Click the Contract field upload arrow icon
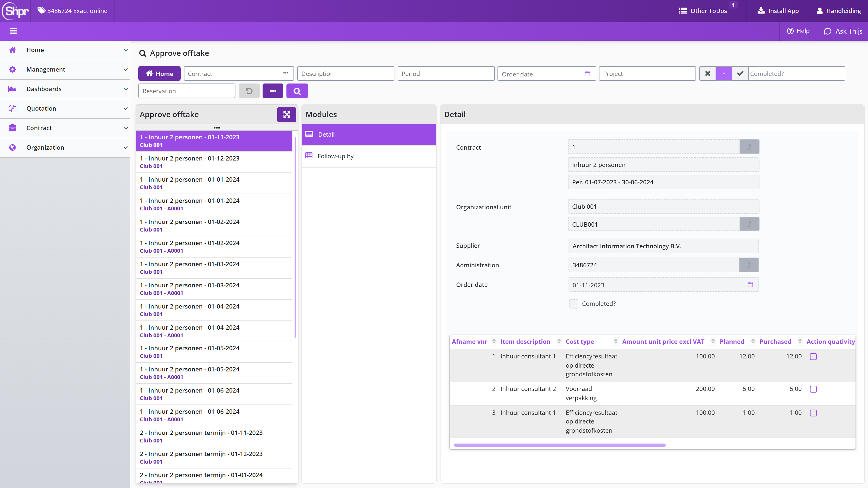868x488 pixels. coord(749,147)
